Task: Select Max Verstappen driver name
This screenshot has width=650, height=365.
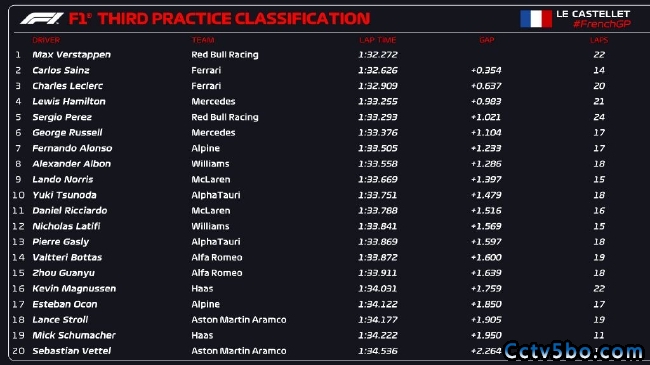Action: click(x=71, y=55)
